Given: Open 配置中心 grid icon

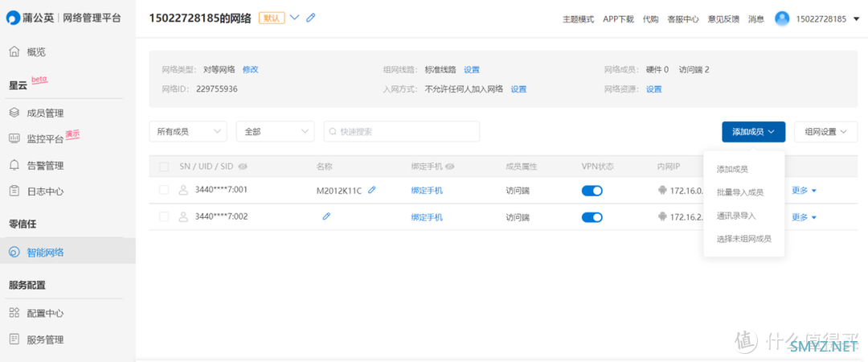Looking at the screenshot, I should click(14, 313).
